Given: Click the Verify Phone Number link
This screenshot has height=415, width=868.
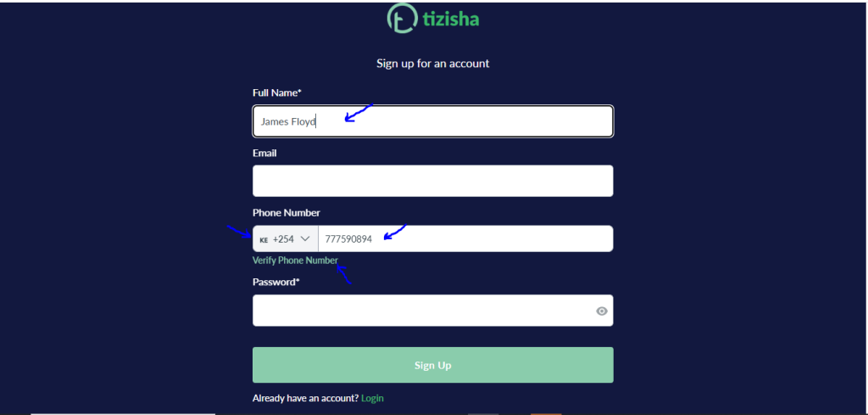Looking at the screenshot, I should pyautogui.click(x=295, y=261).
